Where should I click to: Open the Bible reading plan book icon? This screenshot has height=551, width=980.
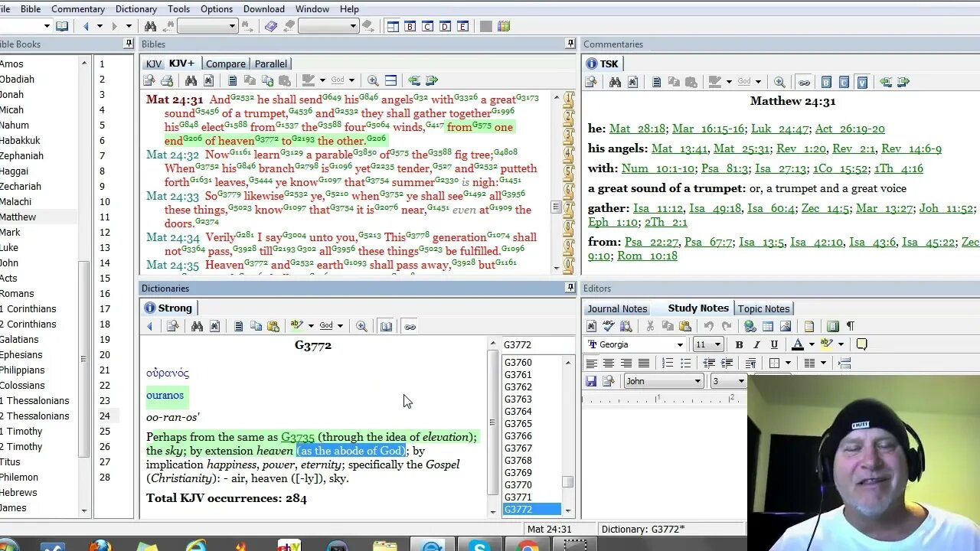click(x=62, y=26)
